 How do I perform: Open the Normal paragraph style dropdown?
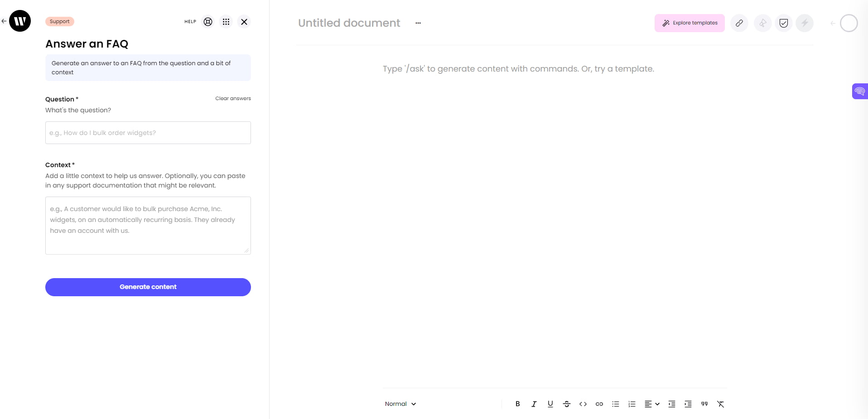(400, 404)
